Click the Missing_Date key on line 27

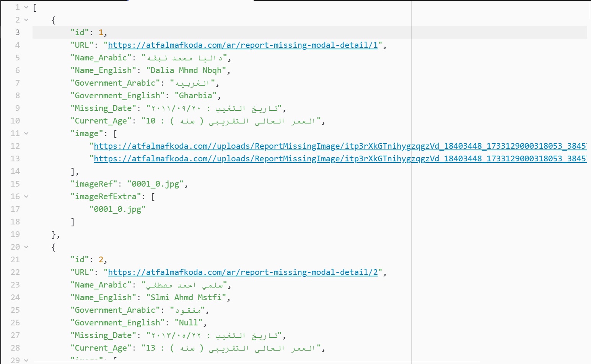(103, 335)
